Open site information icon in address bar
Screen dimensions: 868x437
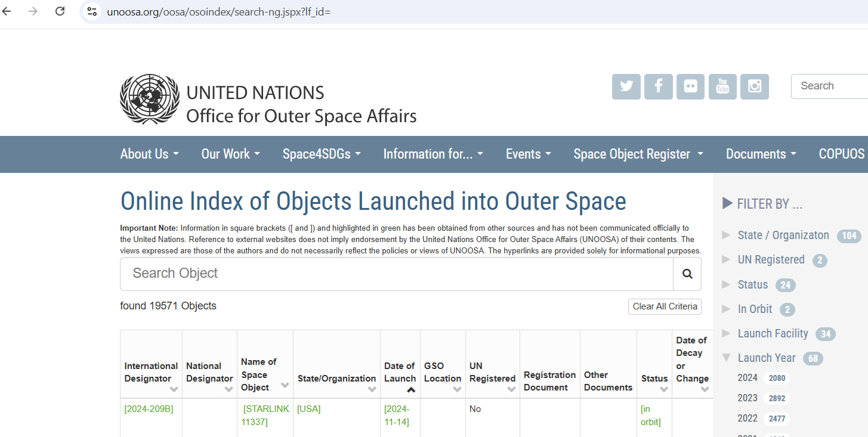pyautogui.click(x=92, y=11)
